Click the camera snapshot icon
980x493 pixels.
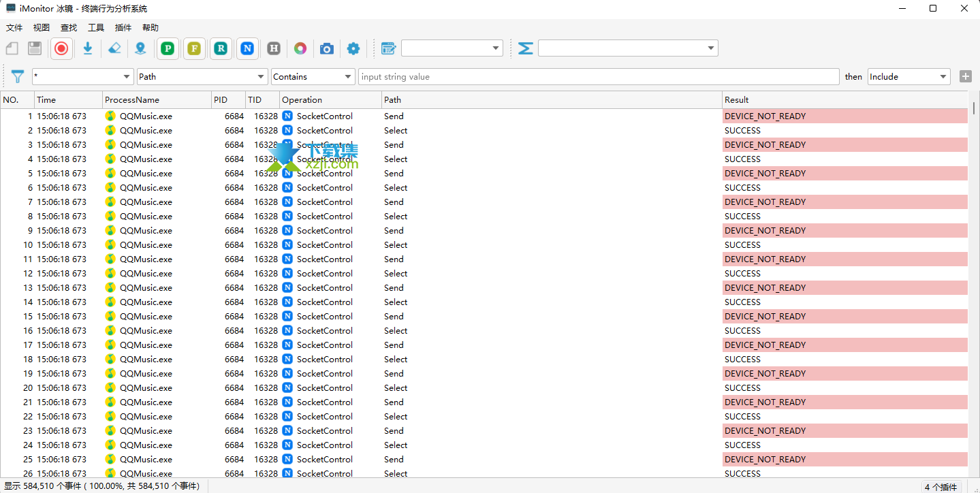327,48
